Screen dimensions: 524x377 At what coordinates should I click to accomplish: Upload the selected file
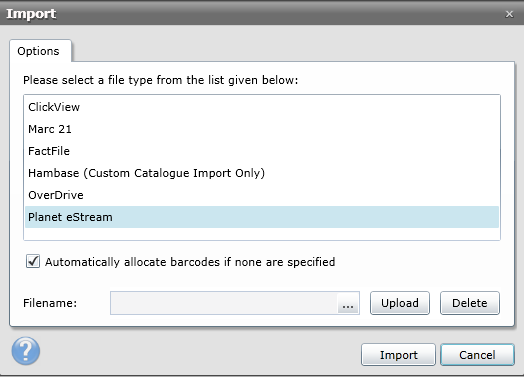coord(400,303)
